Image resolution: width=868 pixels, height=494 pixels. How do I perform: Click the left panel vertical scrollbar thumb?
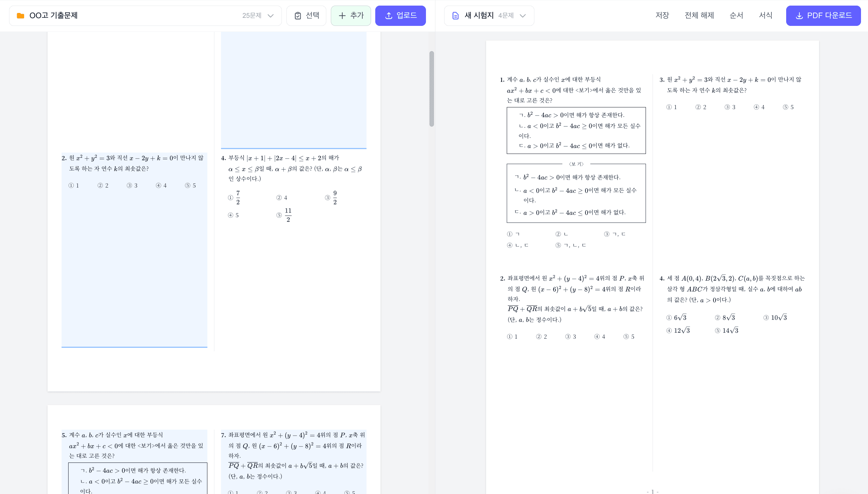coord(432,89)
